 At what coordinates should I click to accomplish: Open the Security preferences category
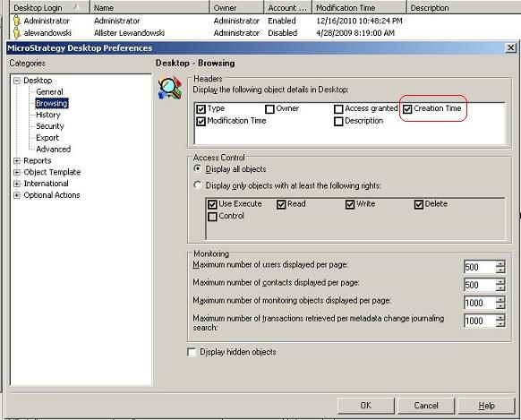[x=50, y=126]
